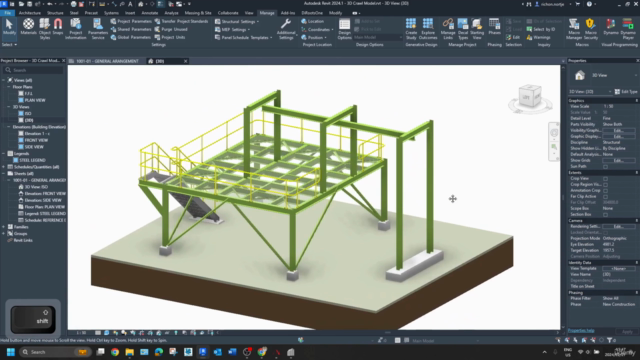Toggle the Far Clip Active checkbox
Viewport: 640px width, 360px height.
point(605,196)
